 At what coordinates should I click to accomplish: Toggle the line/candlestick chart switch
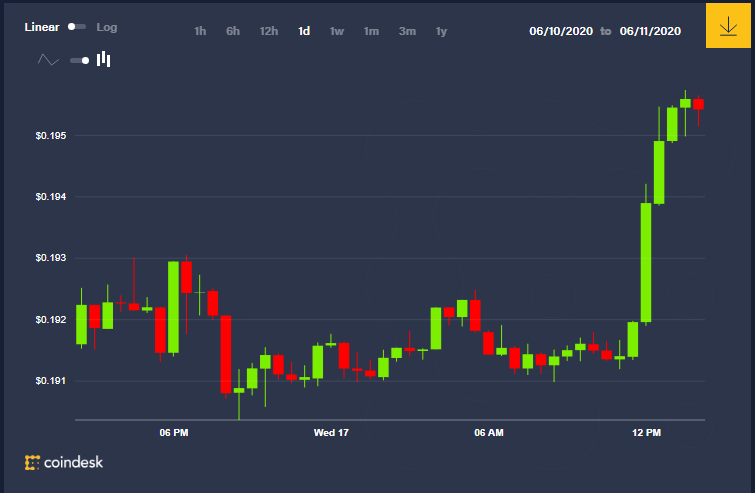click(79, 60)
